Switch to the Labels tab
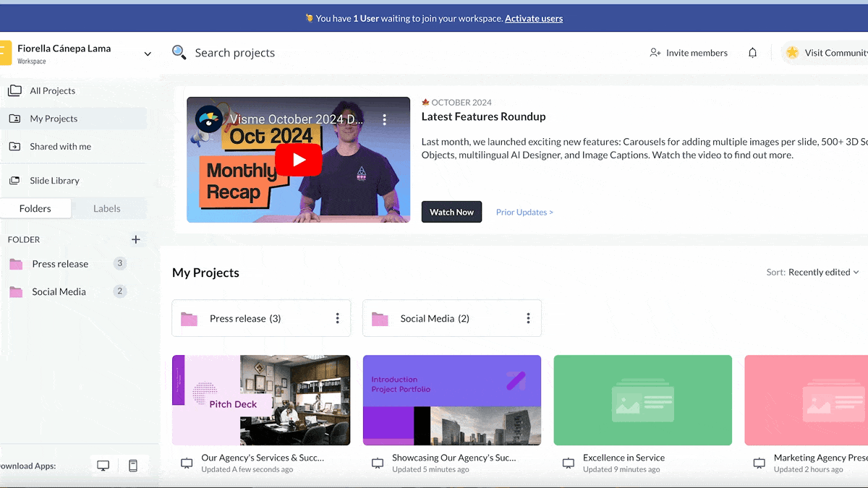The width and height of the screenshot is (868, 488). click(108, 208)
